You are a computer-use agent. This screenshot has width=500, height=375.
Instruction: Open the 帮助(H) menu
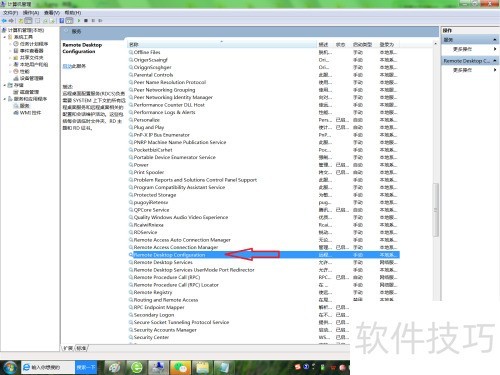(x=73, y=13)
